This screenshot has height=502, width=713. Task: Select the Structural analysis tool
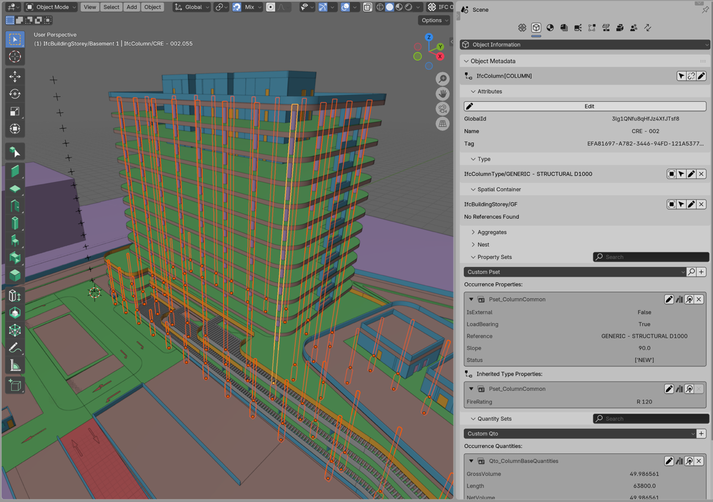[x=15, y=313]
